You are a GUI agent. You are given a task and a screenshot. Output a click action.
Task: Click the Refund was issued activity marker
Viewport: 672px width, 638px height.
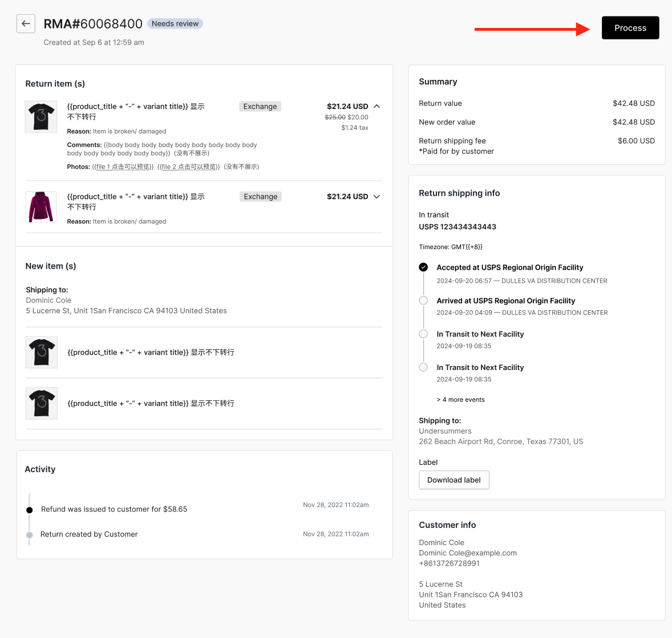[x=30, y=510]
